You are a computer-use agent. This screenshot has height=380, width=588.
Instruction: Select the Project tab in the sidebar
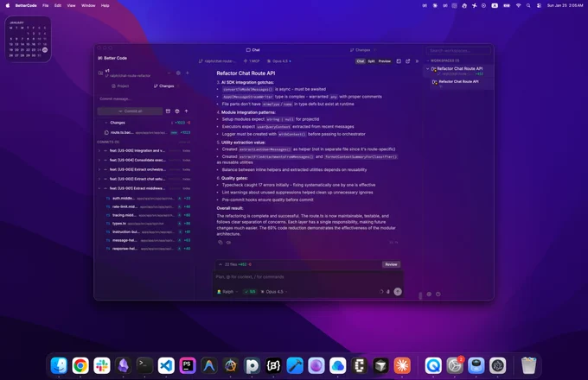pos(120,86)
